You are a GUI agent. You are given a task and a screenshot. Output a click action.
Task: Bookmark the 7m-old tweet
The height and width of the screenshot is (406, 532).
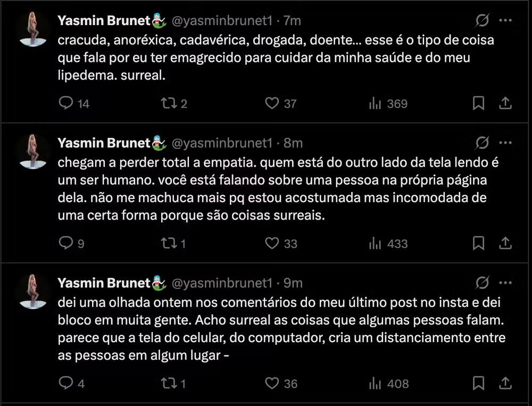tap(479, 103)
